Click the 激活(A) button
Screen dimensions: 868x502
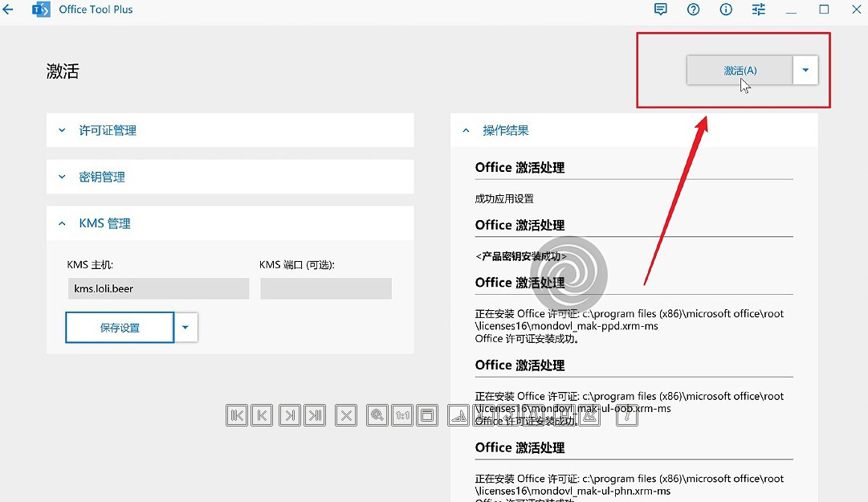point(740,71)
